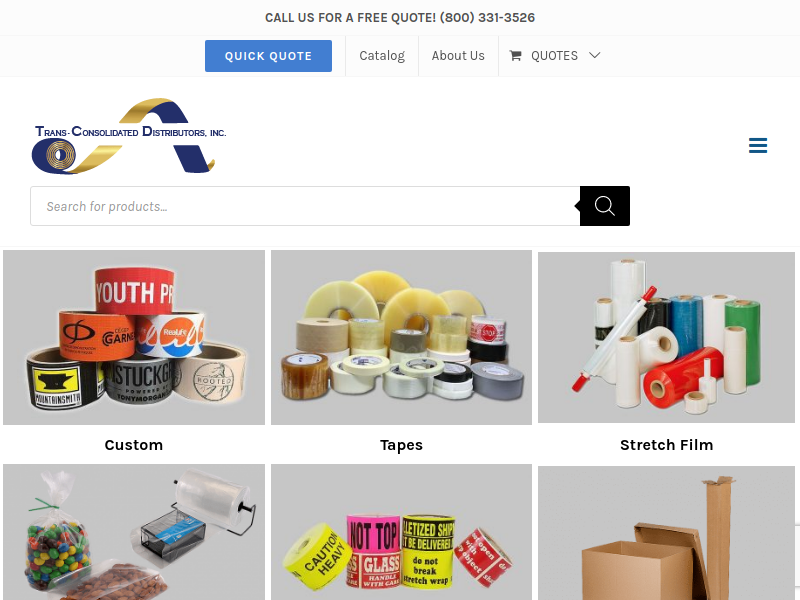Click the Stretch Film title link
Screen dimensions: 800x600
coord(666,445)
